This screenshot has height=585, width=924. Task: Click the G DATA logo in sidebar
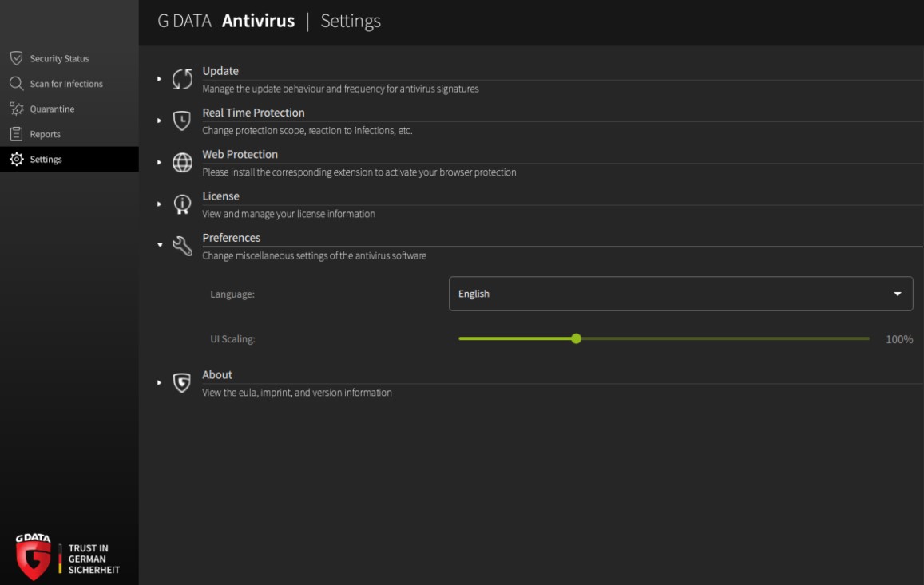(34, 557)
